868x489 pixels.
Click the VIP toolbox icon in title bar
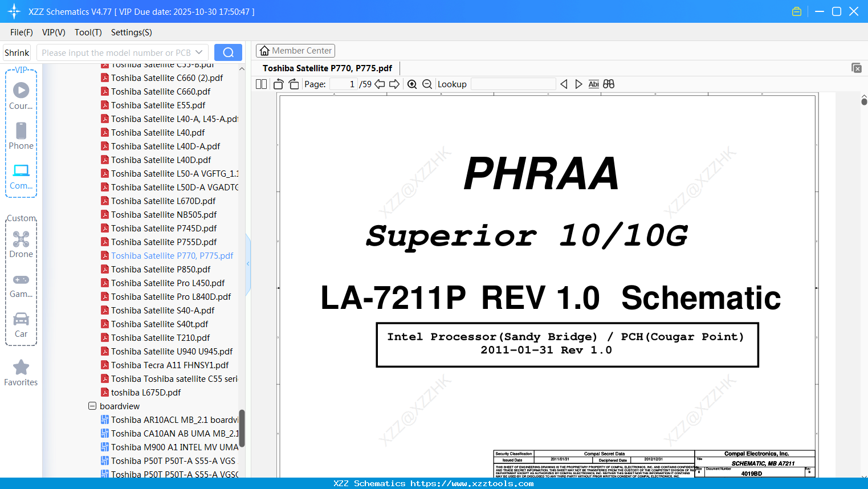(797, 11)
